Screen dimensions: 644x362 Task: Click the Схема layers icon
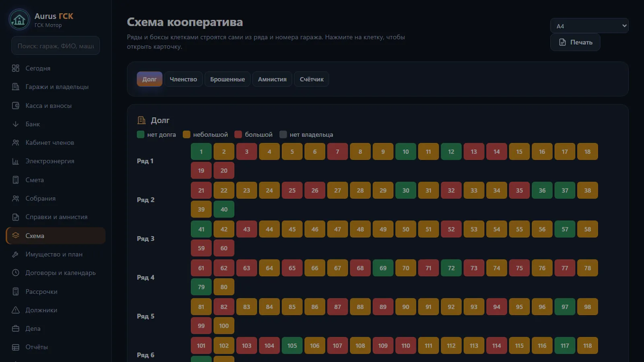coord(16,236)
